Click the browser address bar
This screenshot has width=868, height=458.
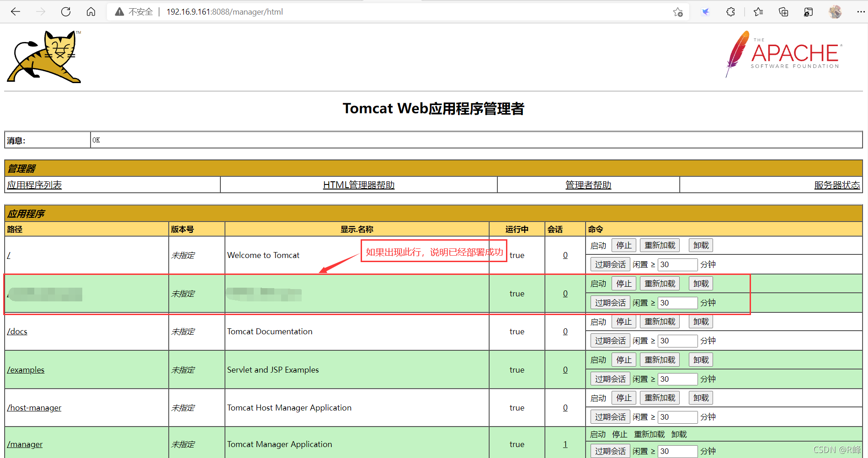point(320,11)
